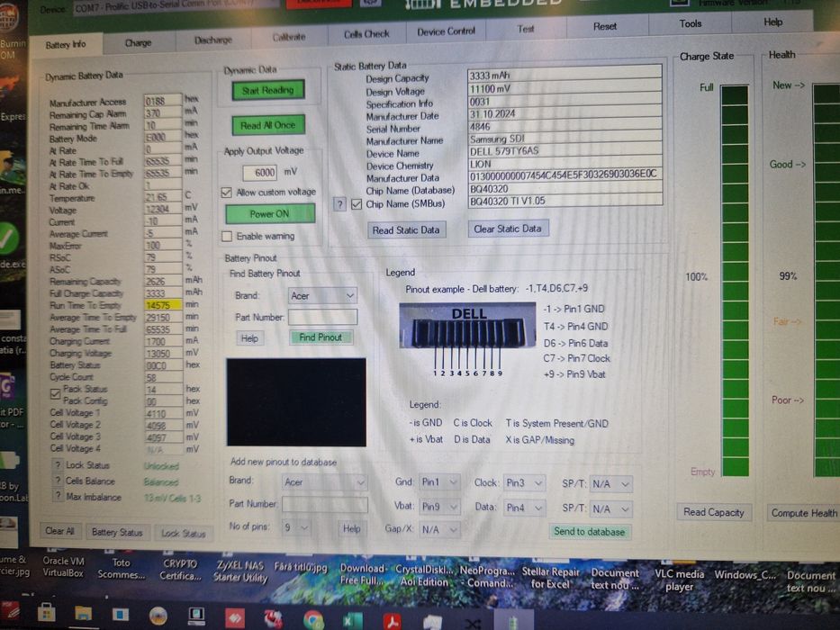
Task: Open the Vbat pin dropdown
Action: coord(439,506)
